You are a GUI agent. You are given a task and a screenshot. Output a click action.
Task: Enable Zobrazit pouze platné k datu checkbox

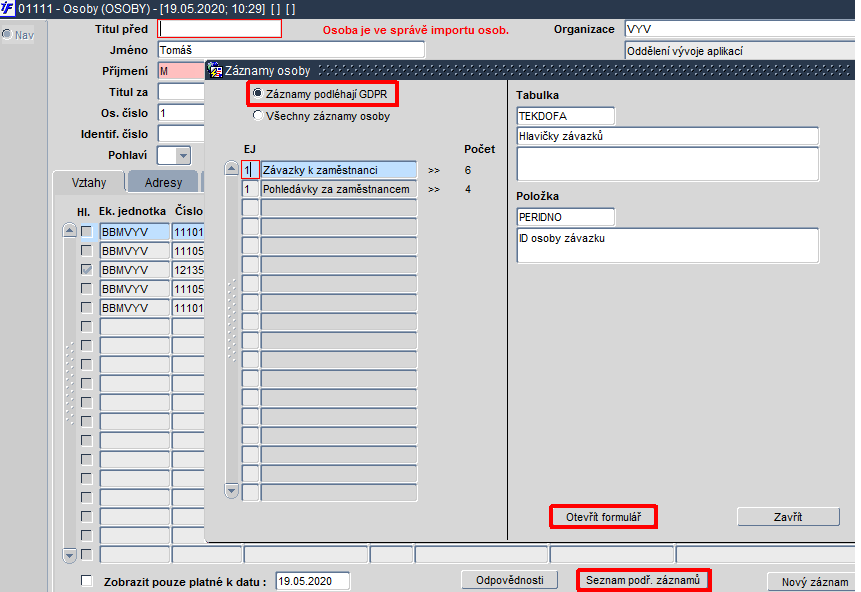(87, 580)
